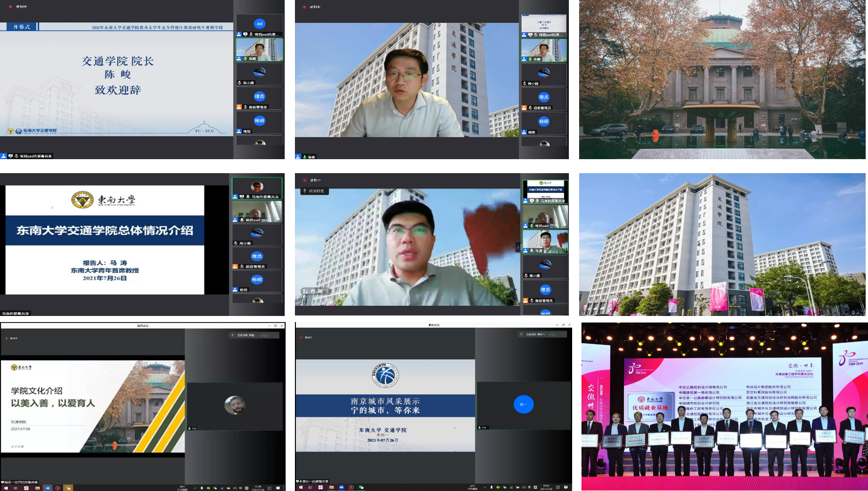Open the notification center in the 南京城市风采展示 taskbar
Image resolution: width=868 pixels, height=491 pixels.
click(566, 487)
